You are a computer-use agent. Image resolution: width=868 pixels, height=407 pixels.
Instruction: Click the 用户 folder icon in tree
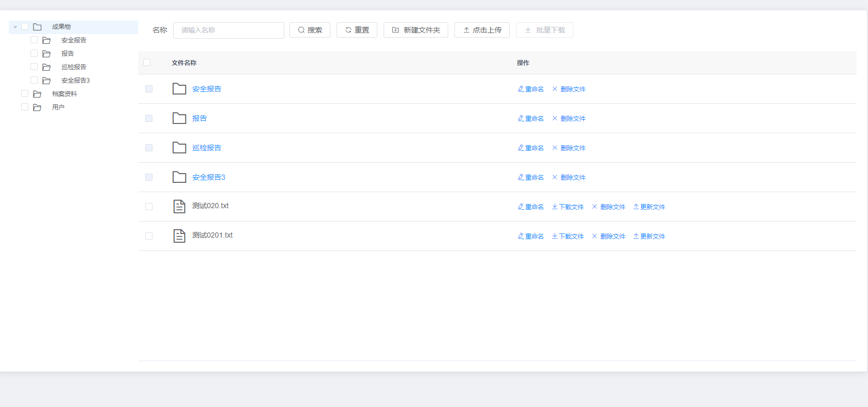point(37,107)
